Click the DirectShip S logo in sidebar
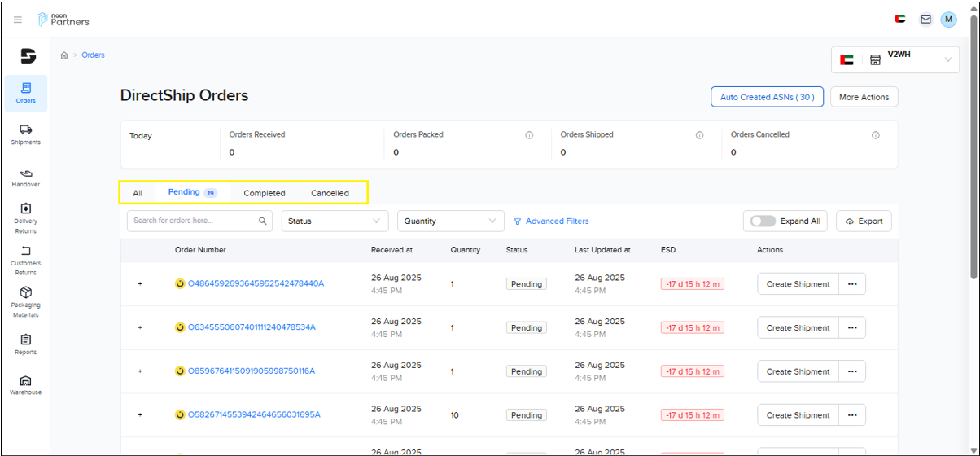This screenshot has height=456, width=980. (28, 55)
